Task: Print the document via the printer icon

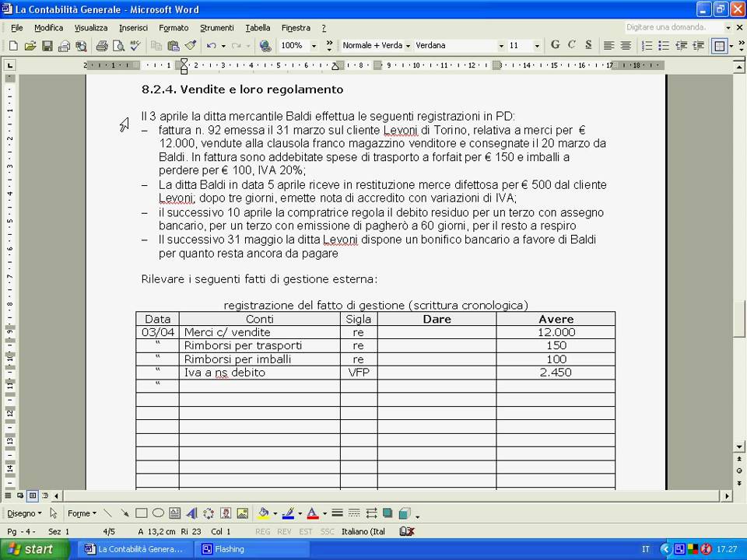Action: point(101,46)
